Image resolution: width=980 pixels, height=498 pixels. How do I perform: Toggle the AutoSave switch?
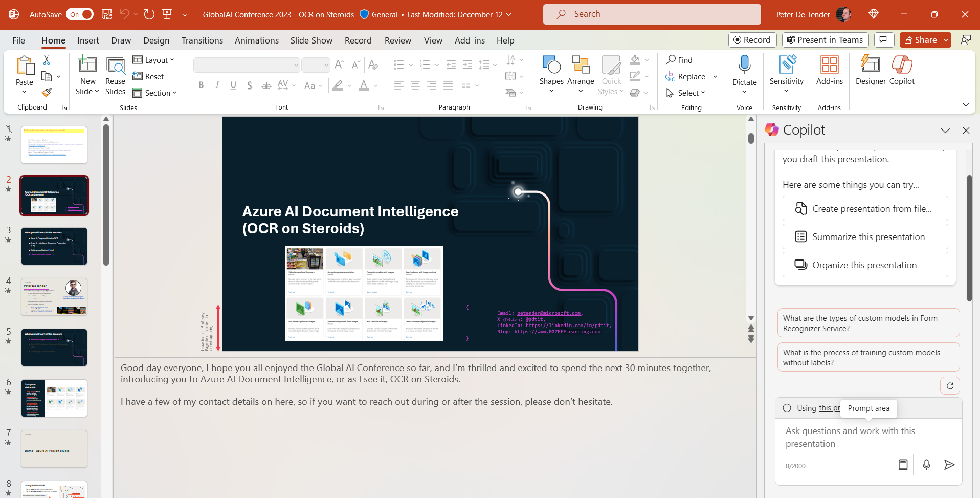[x=80, y=14]
